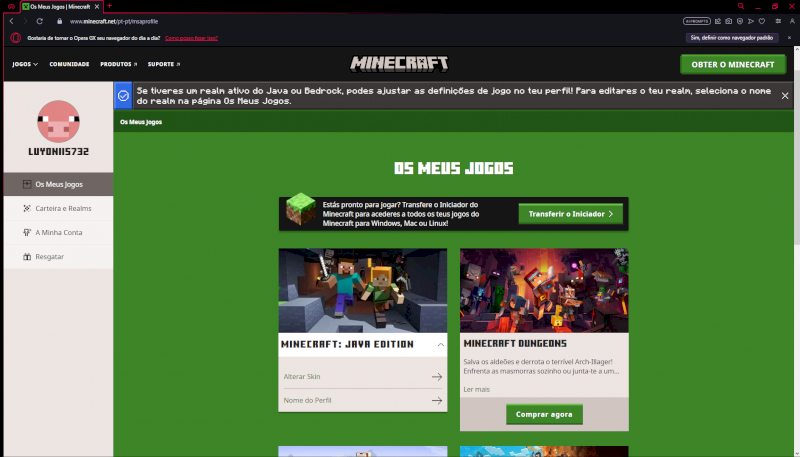800x457 pixels.
Task: Select 'A Minha Conta' in sidebar
Action: coord(58,232)
